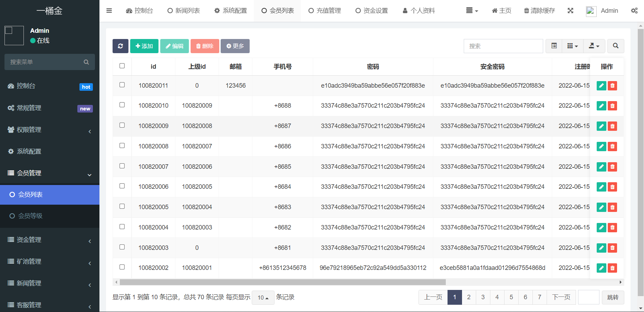
Task: Edit row 100820007 with pencil icon
Action: pos(602,167)
